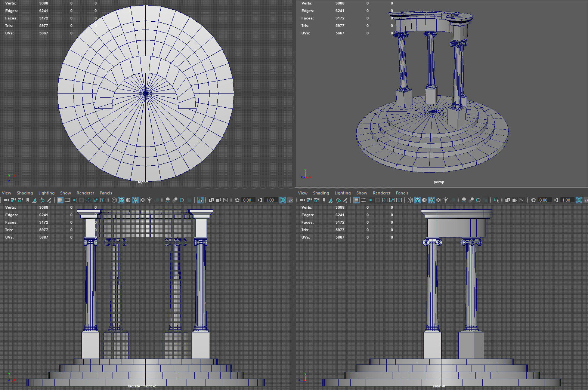Toggle Wireframe on Shaded in side panel toolbar
Image resolution: width=588 pixels, height=390 pixels.
431,200
